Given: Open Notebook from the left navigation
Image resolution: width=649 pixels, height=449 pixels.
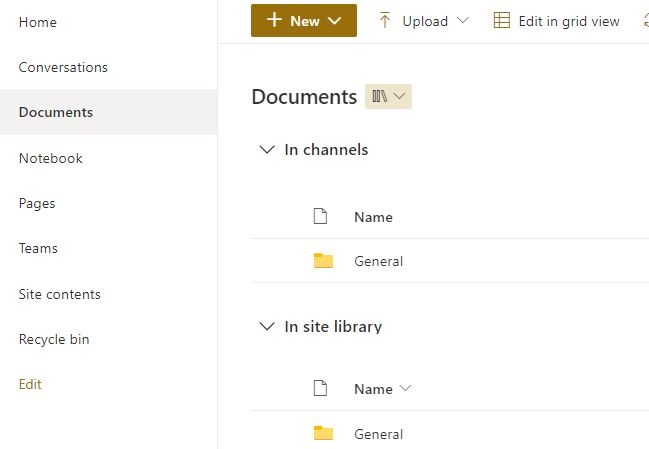Looking at the screenshot, I should tap(50, 158).
